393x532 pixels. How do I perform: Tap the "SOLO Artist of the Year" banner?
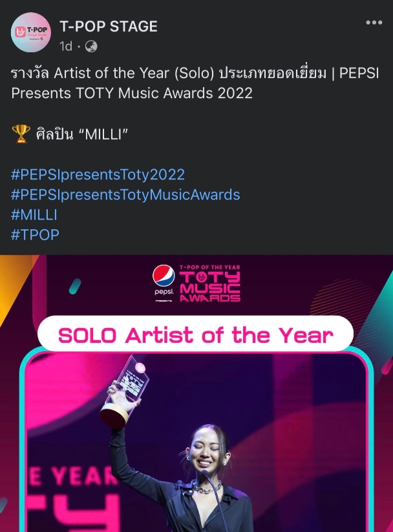[x=195, y=335]
